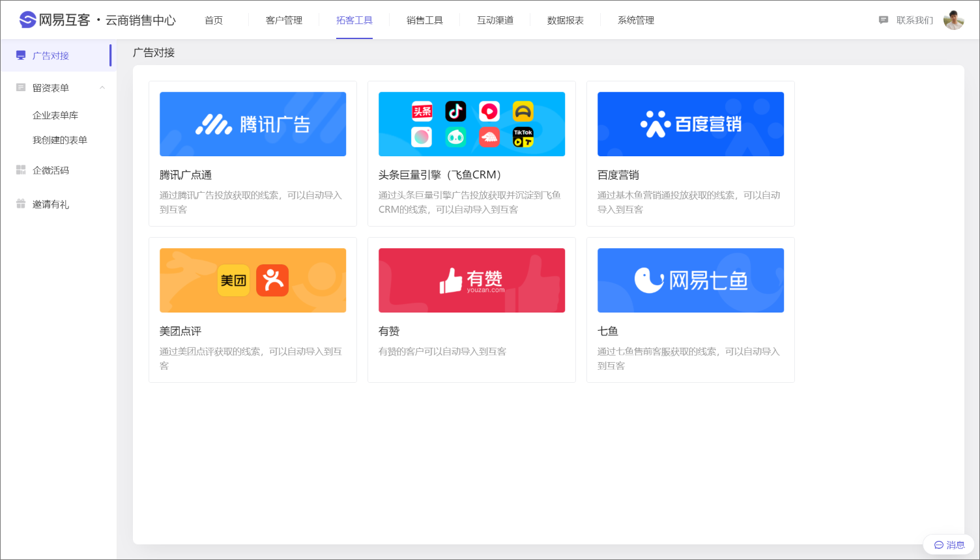Image resolution: width=980 pixels, height=560 pixels.
Task: Open 企微活码 in the sidebar
Action: point(51,171)
